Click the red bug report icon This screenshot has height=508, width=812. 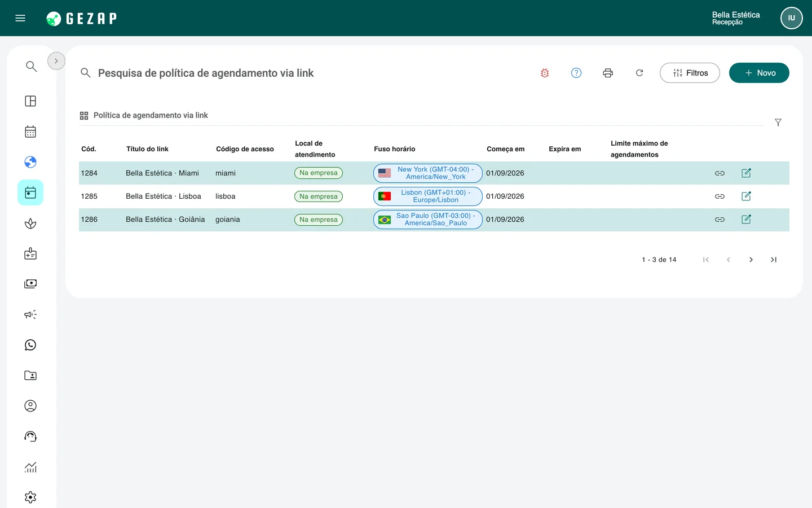[x=545, y=73]
